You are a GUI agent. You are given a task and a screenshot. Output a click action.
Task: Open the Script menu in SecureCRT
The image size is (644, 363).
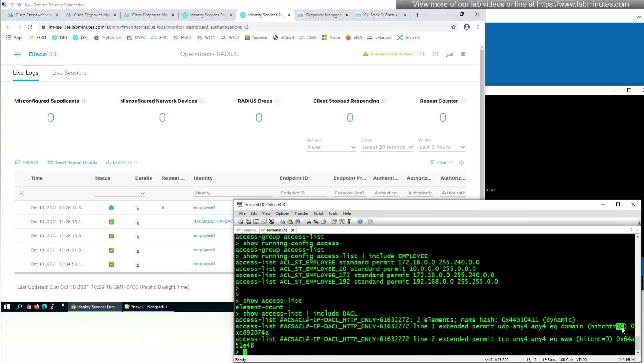click(318, 213)
